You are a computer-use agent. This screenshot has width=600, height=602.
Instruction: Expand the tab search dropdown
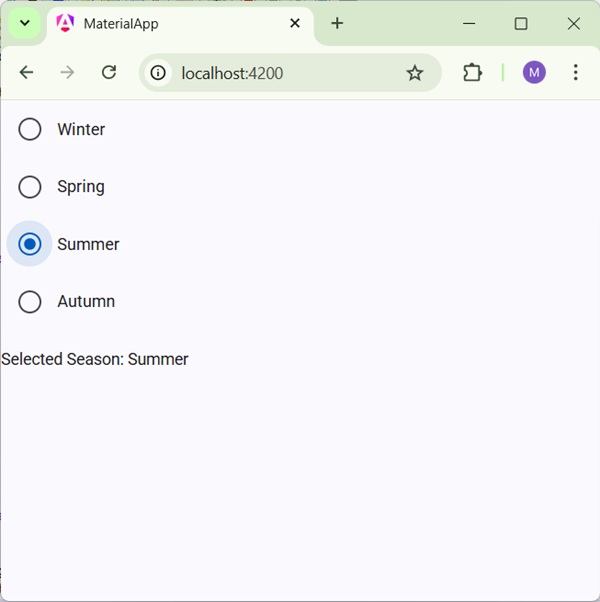25,23
